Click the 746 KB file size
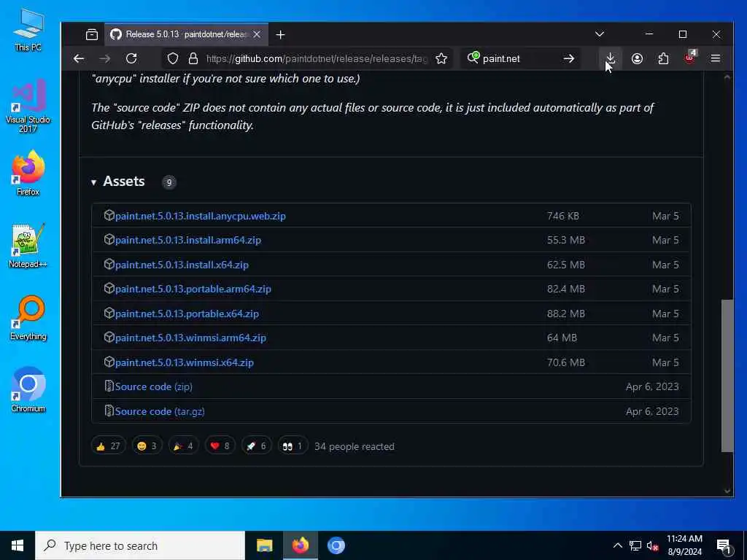 pyautogui.click(x=563, y=216)
